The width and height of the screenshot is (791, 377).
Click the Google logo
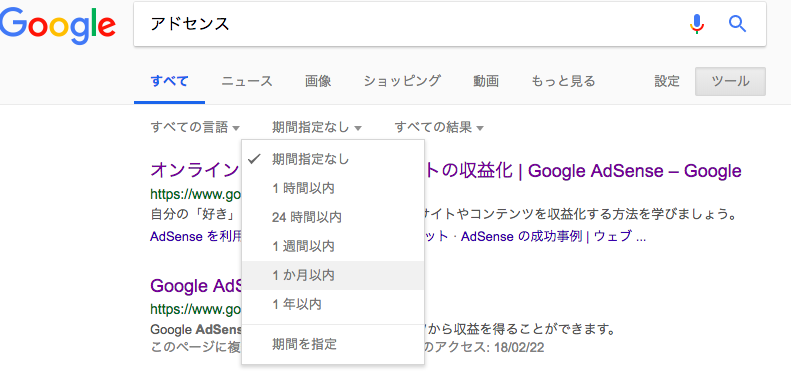(58, 25)
